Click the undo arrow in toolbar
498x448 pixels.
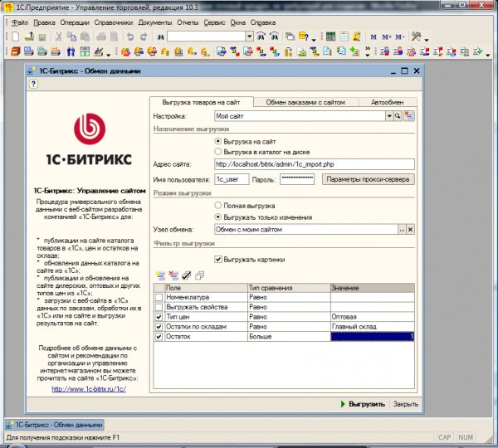pyautogui.click(x=130, y=37)
